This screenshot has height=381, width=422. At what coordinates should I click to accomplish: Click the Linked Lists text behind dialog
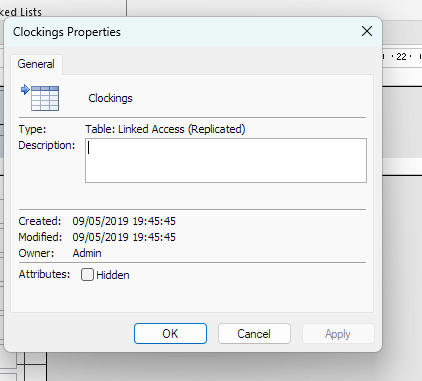(x=21, y=12)
